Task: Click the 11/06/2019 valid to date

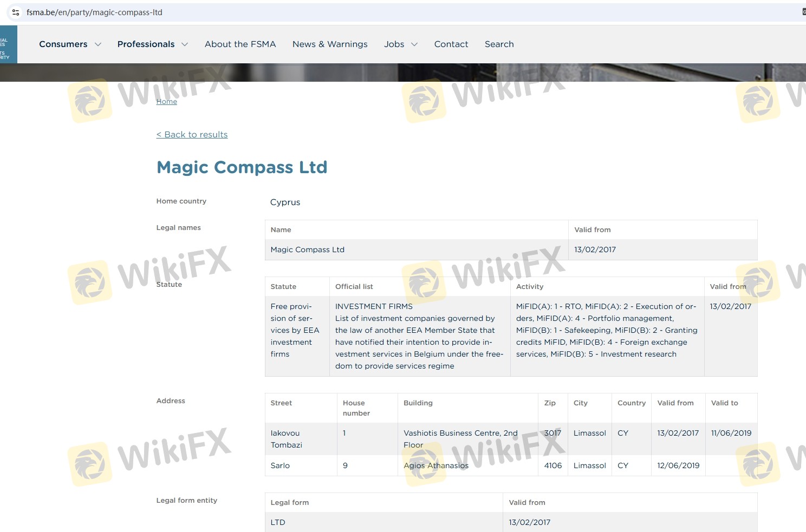Action: pyautogui.click(x=731, y=433)
